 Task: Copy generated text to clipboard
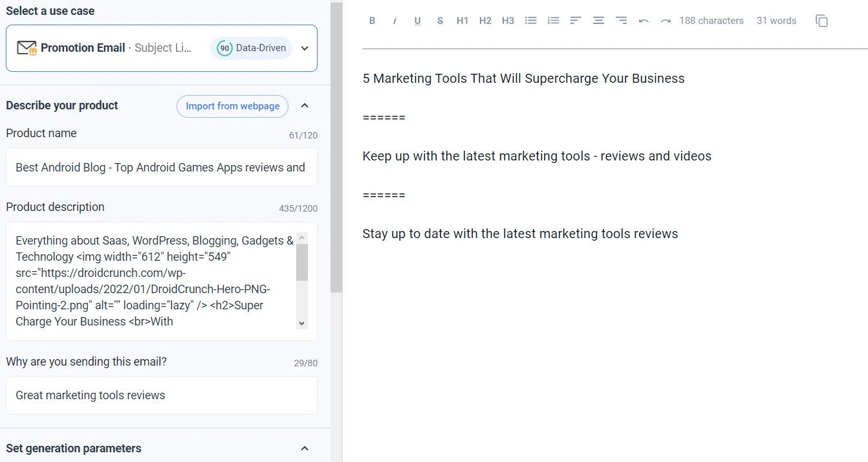tap(821, 21)
